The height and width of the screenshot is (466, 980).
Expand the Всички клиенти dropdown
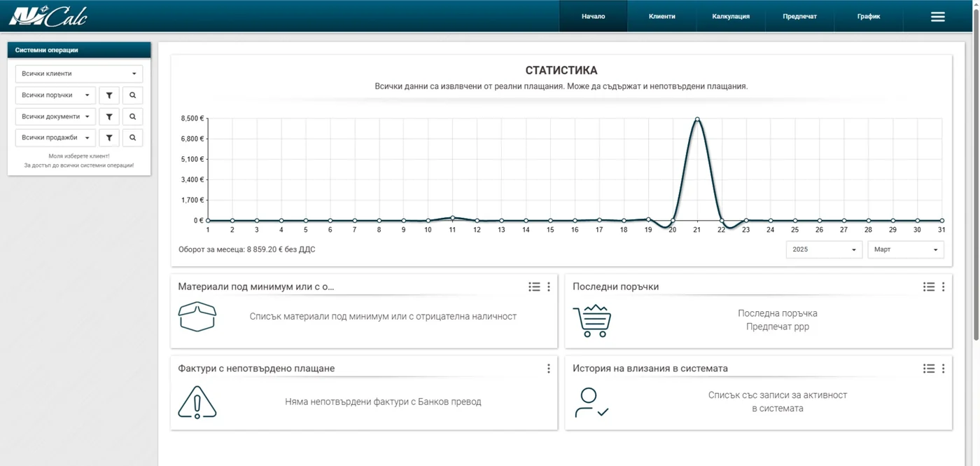79,74
